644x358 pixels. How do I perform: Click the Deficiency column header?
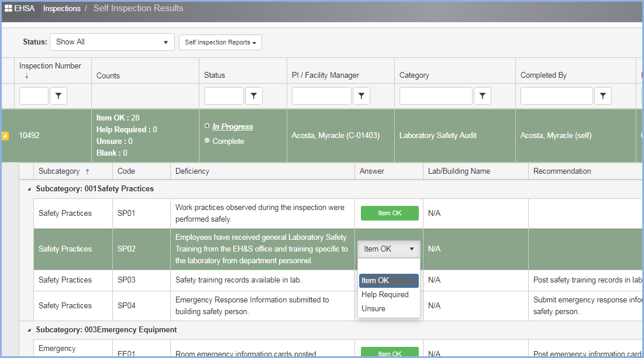(192, 171)
